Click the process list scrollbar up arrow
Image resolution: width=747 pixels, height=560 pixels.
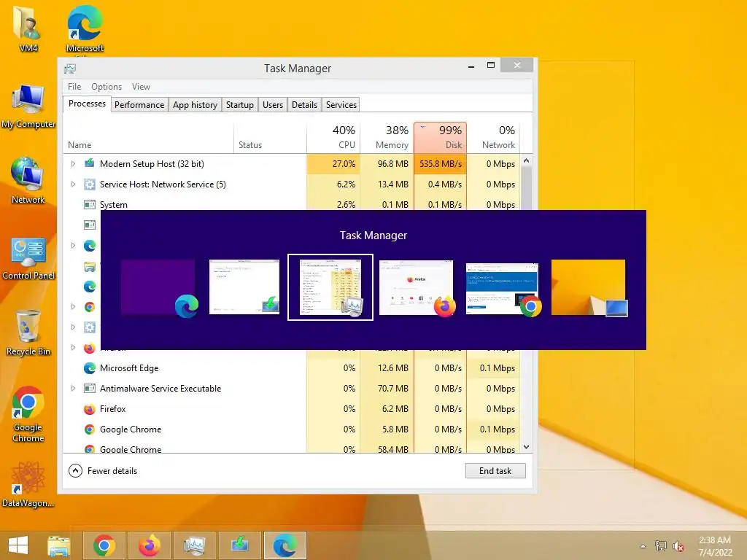pos(527,161)
